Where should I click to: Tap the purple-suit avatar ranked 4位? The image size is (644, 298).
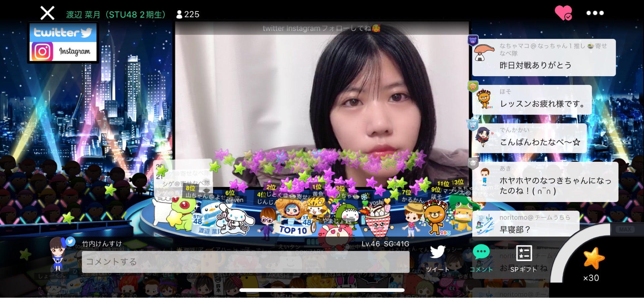[267, 223]
